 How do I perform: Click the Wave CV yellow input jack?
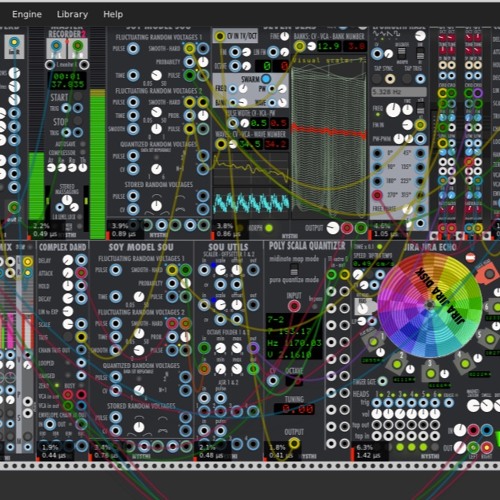point(220,144)
